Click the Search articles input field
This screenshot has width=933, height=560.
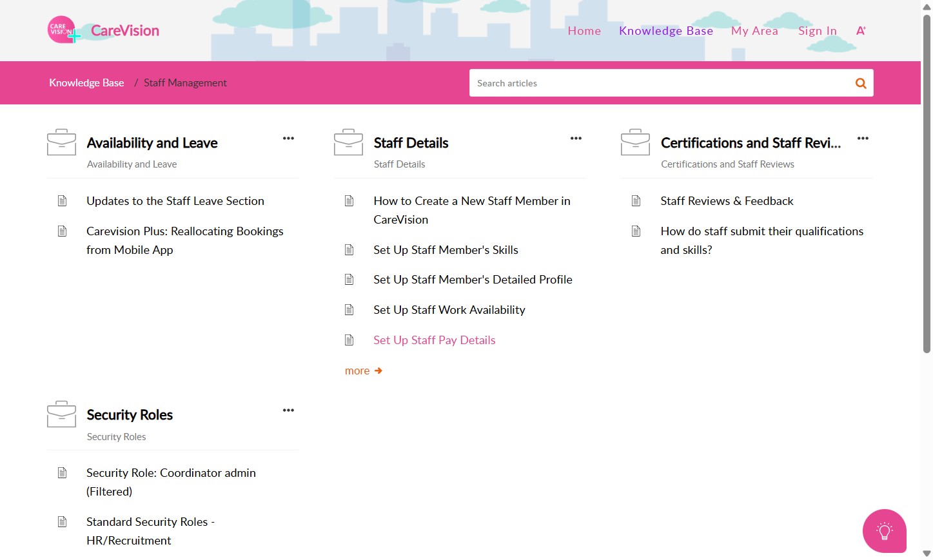pos(658,83)
